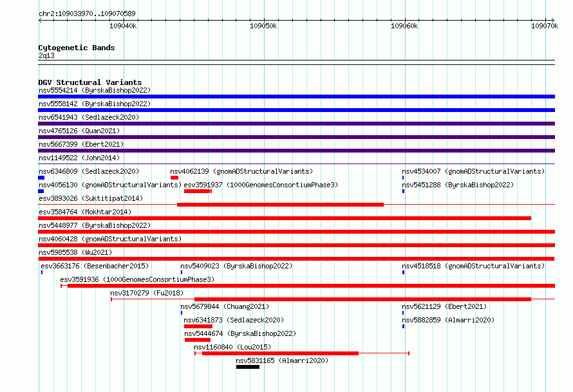This screenshot has width=573, height=392.
Task: Click the nsv5558142 (ByrskaBishop2022) label
Action: [x=95, y=104]
